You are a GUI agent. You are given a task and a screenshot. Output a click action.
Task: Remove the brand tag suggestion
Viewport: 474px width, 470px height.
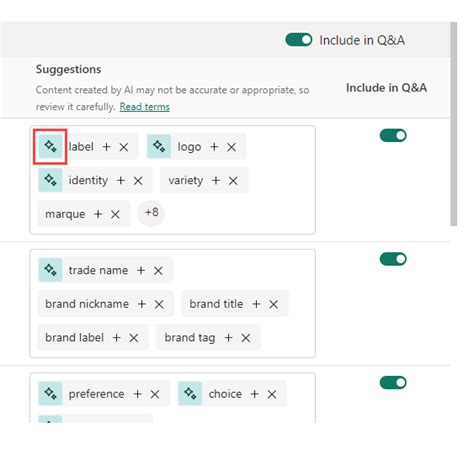(x=246, y=338)
